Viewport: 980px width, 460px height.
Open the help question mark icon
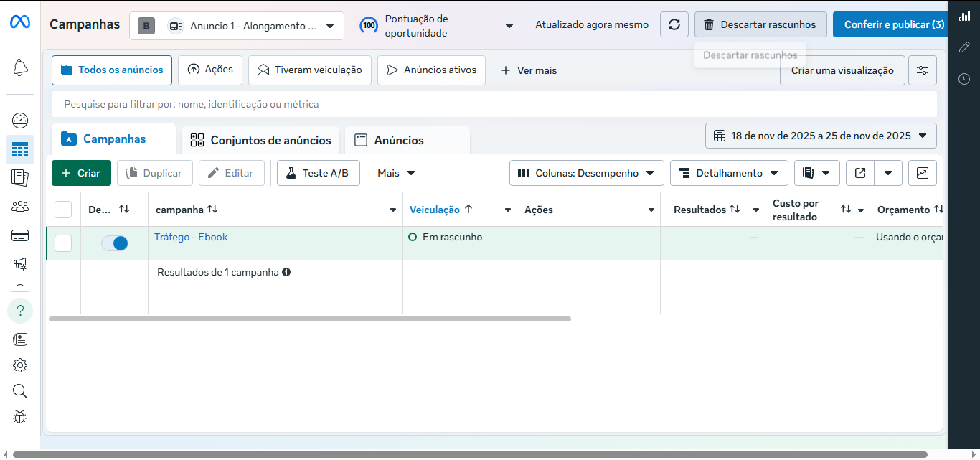20,311
